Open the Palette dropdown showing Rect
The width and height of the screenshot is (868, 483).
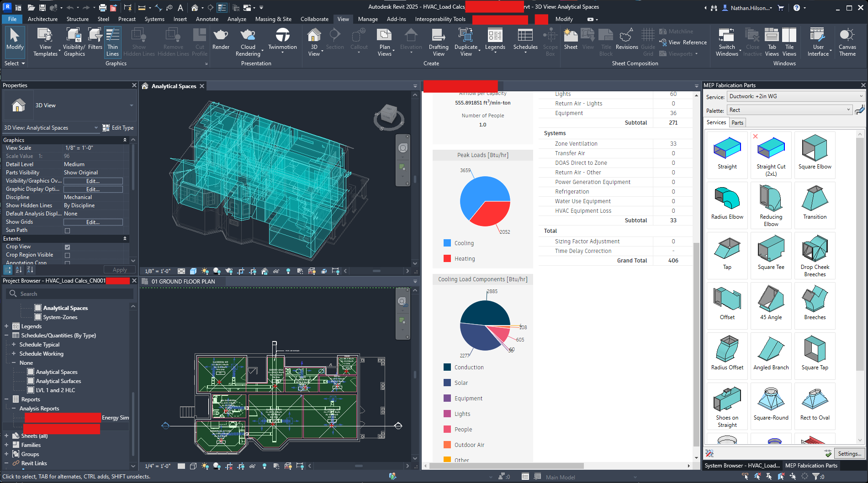point(789,110)
